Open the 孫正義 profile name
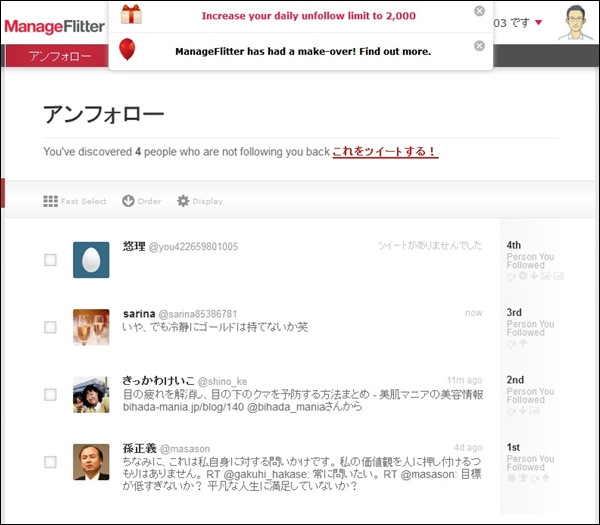Viewport: 600px width, 525px height. (140, 448)
